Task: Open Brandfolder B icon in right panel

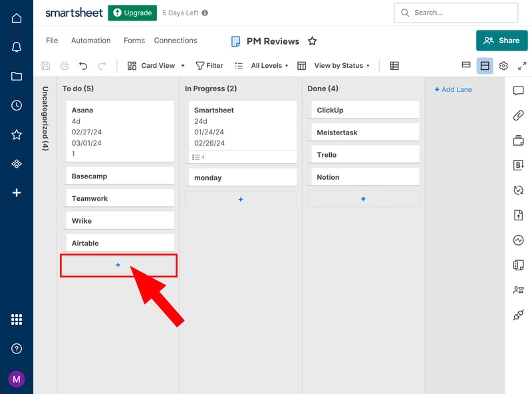Action: click(518, 165)
